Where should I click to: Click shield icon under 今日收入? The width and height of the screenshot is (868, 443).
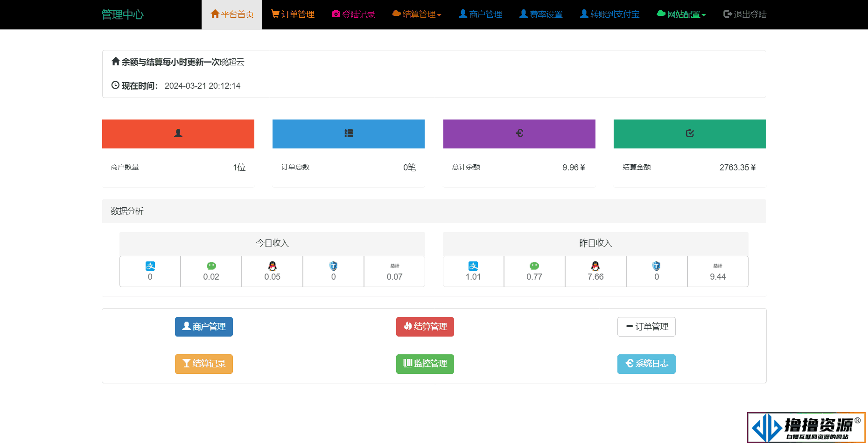click(x=333, y=266)
